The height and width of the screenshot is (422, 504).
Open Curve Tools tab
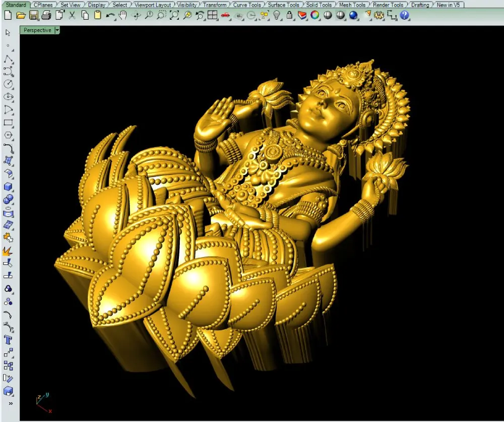pyautogui.click(x=247, y=5)
